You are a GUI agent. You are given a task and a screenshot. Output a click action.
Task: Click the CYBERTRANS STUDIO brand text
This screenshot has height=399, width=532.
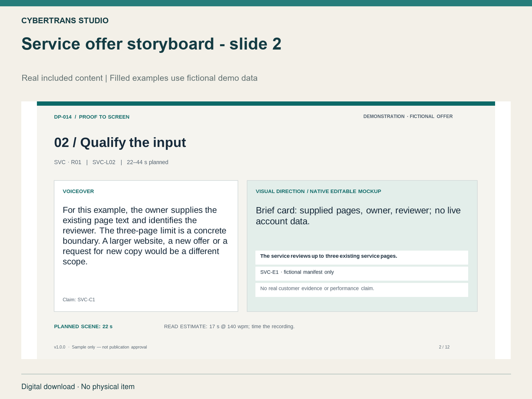tap(65, 21)
